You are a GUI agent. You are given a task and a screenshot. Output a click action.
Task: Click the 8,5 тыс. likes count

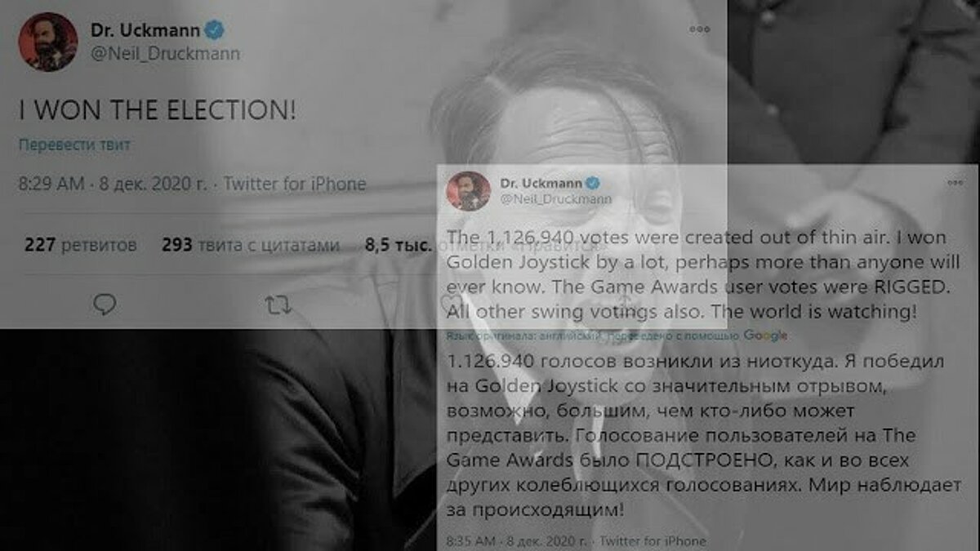pyautogui.click(x=399, y=244)
